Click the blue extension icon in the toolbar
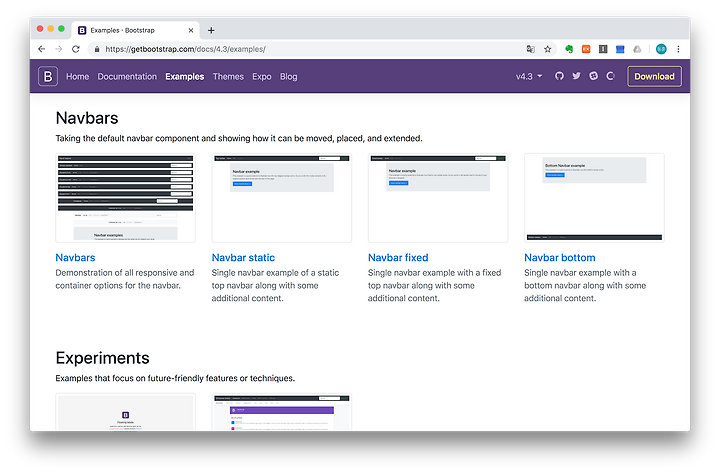This screenshot has height=474, width=720. [x=620, y=49]
